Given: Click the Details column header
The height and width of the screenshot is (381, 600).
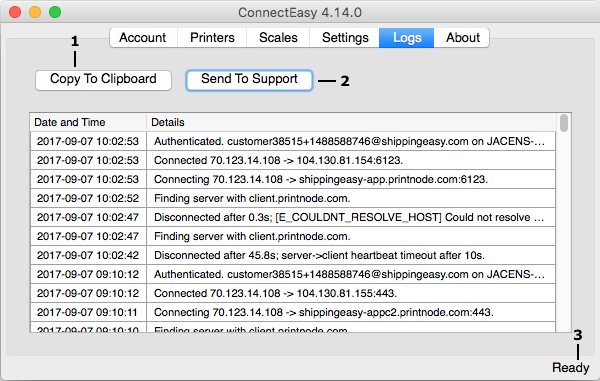Looking at the screenshot, I should 351,122.
